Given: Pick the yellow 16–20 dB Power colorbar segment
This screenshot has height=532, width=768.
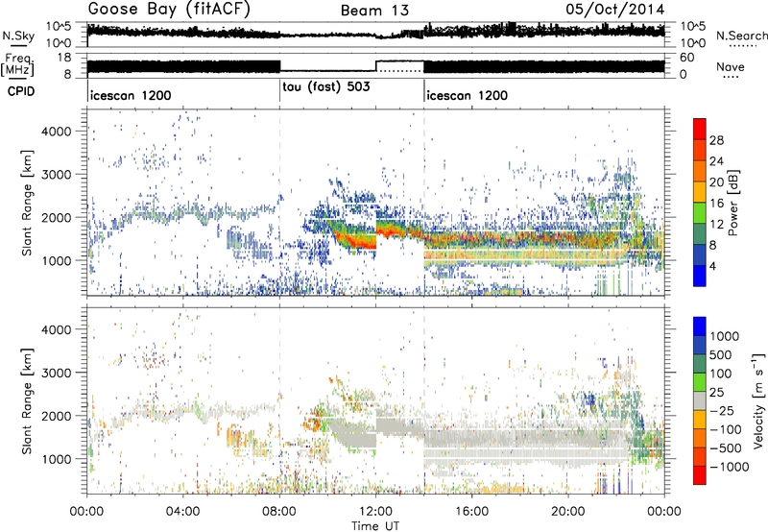Looking at the screenshot, I should tap(700, 192).
